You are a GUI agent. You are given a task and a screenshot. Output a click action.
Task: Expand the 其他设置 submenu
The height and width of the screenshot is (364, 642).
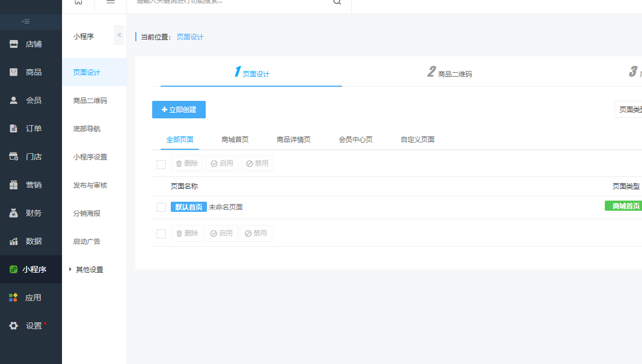(89, 269)
